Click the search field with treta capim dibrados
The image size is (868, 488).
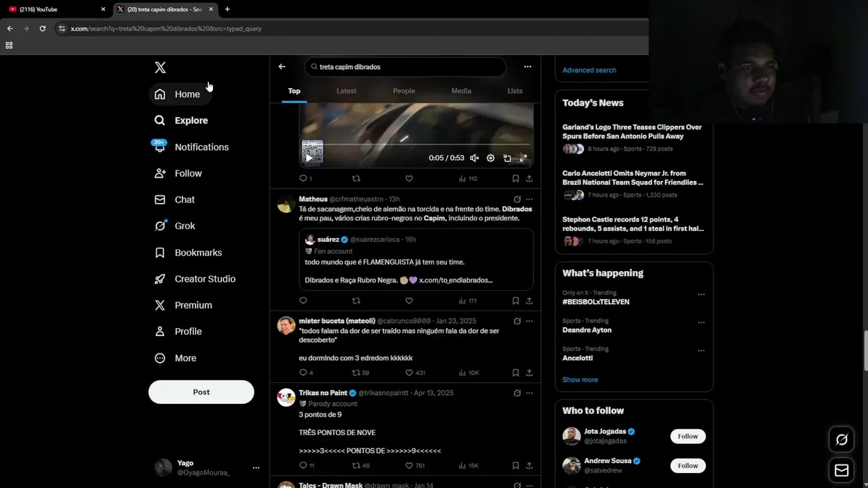point(406,67)
